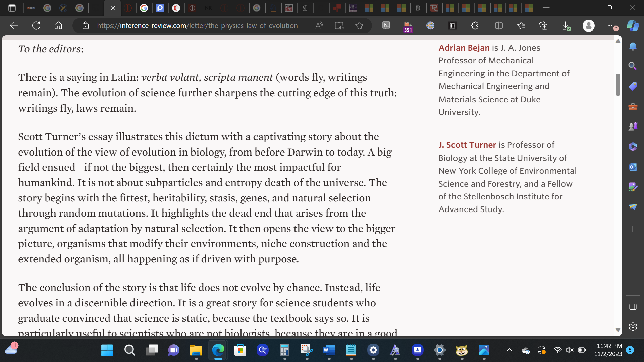This screenshot has width=644, height=362.
Task: Start Read aloud for this page
Action: point(319,26)
